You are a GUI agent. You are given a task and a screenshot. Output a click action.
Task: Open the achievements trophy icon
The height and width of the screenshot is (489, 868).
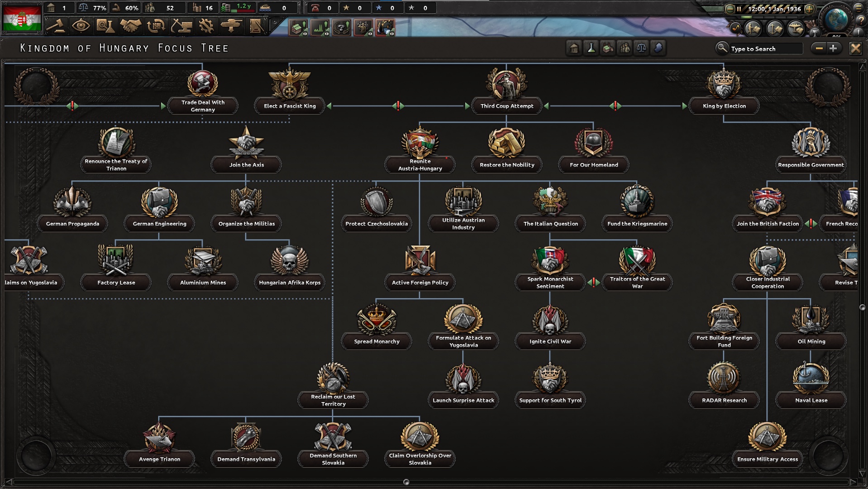point(814,32)
